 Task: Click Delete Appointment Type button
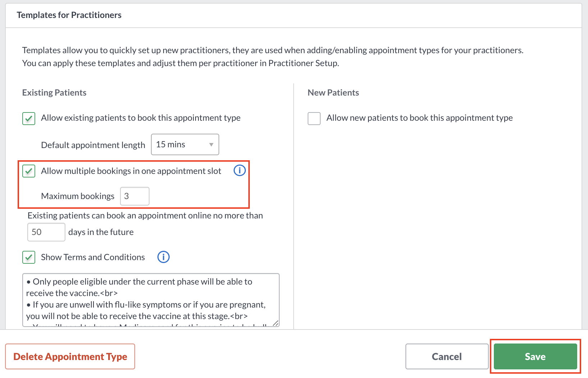(x=70, y=356)
